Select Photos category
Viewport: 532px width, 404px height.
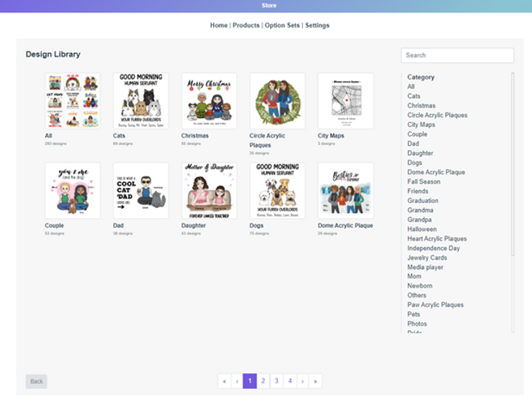[x=417, y=324]
